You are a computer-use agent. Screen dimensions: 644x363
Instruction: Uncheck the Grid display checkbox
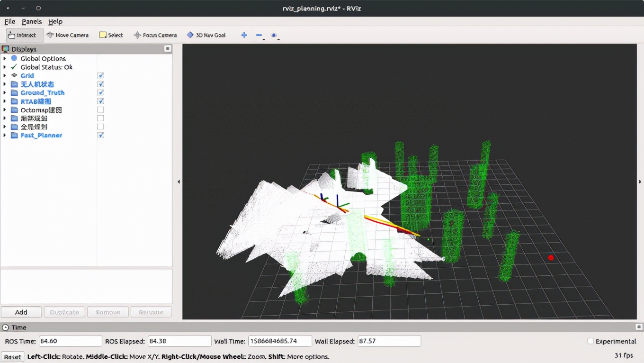click(x=100, y=75)
